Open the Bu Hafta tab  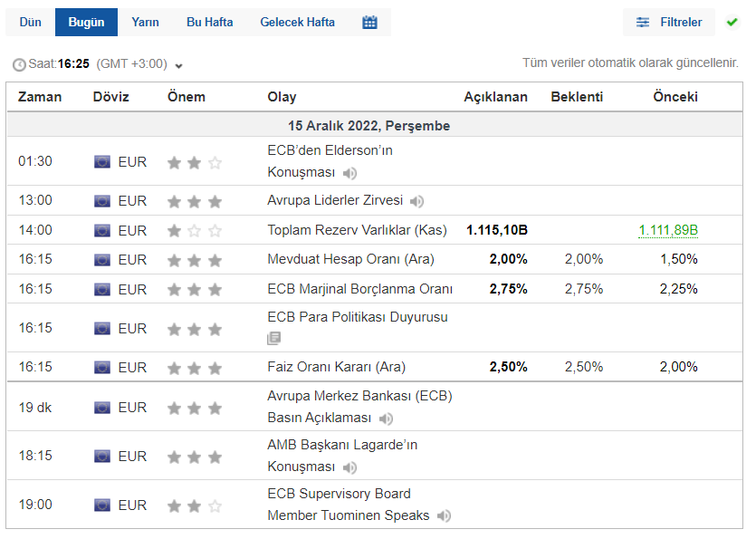(x=209, y=22)
